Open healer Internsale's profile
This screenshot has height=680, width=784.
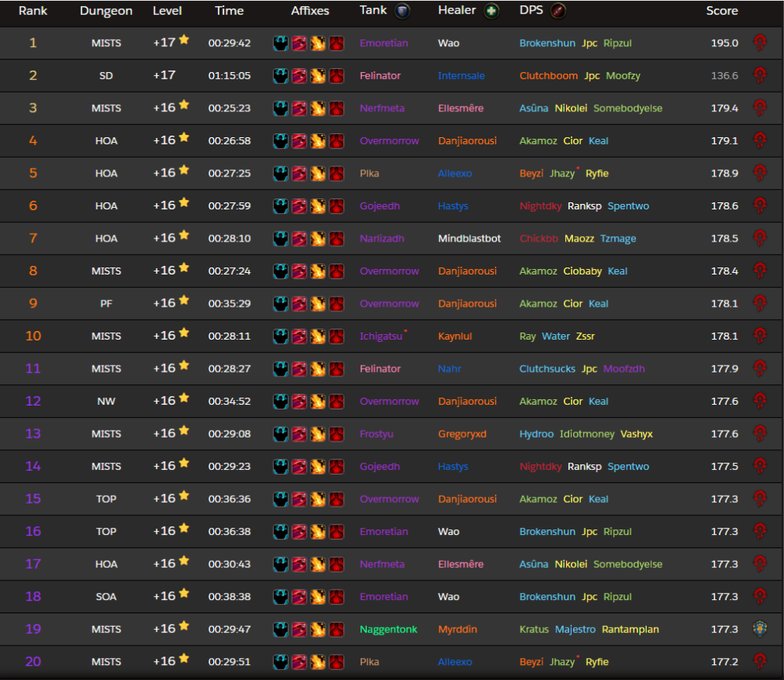461,75
